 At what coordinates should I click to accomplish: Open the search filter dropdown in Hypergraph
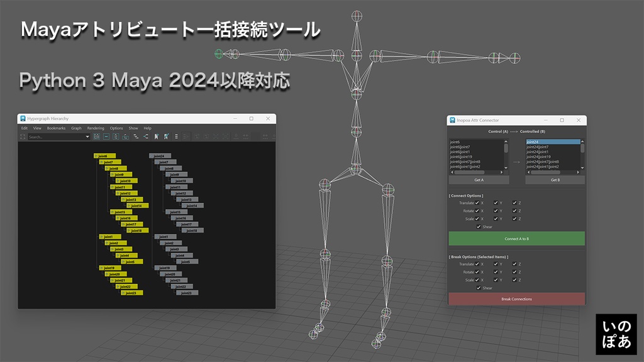tap(87, 137)
